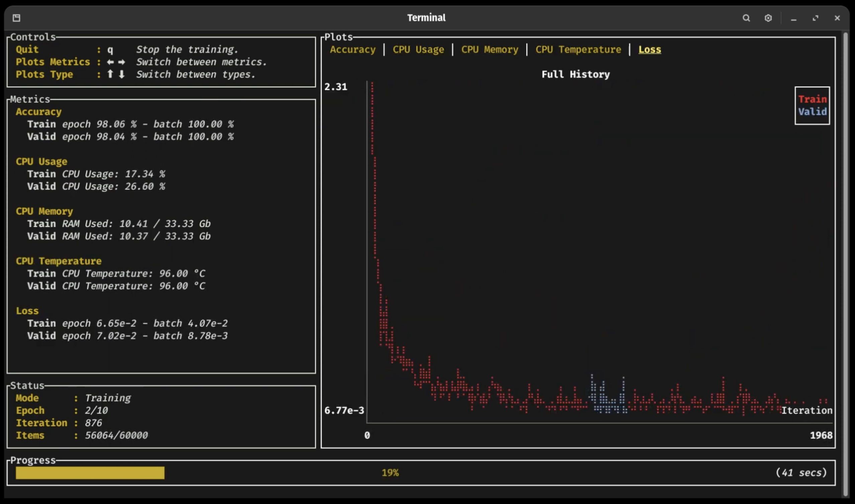Select Loss plot view

[650, 49]
